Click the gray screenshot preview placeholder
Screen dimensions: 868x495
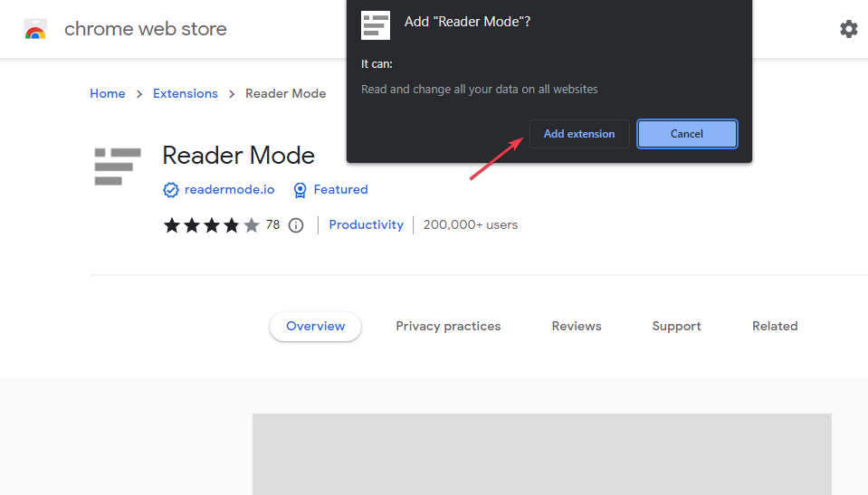tap(542, 454)
